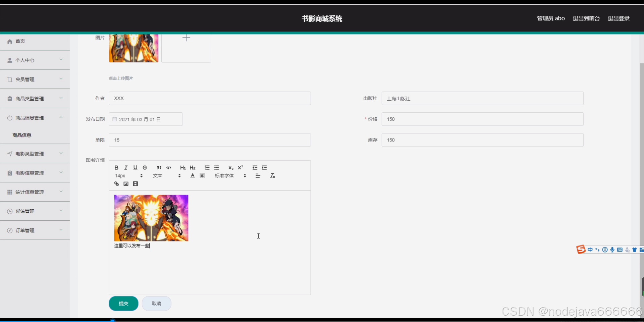Expand 个人中心 menu
Image resolution: width=644 pixels, height=322 pixels.
pyautogui.click(x=35, y=60)
